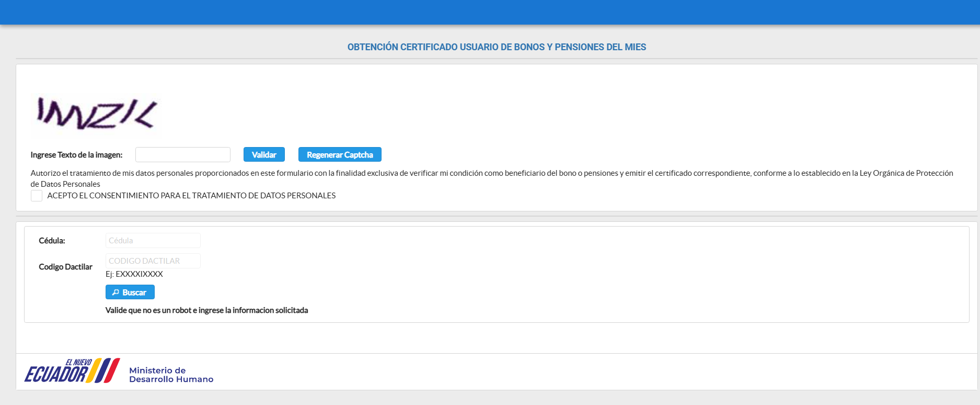Click the blue header bar at top
This screenshot has height=405, width=980.
pos(490,12)
